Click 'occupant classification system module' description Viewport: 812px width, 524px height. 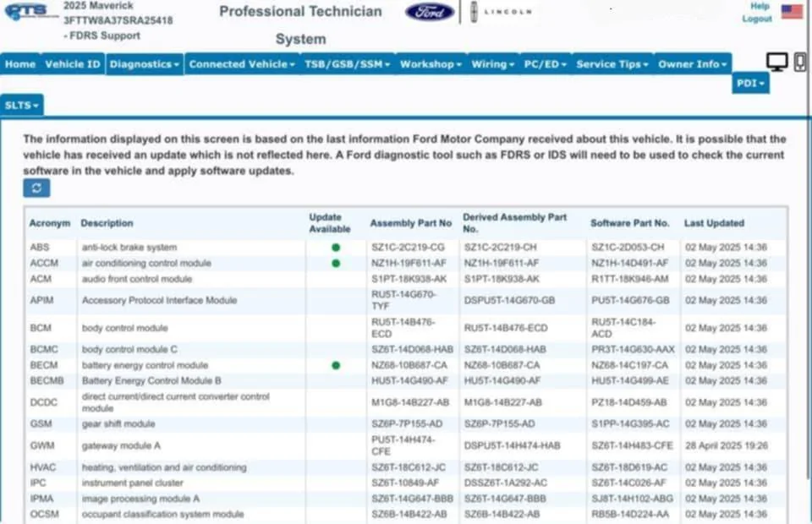pos(162,514)
